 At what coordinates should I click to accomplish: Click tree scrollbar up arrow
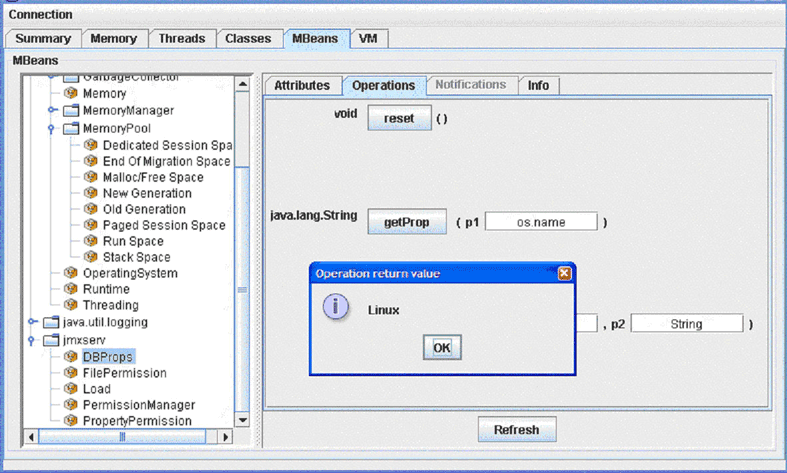(x=242, y=84)
